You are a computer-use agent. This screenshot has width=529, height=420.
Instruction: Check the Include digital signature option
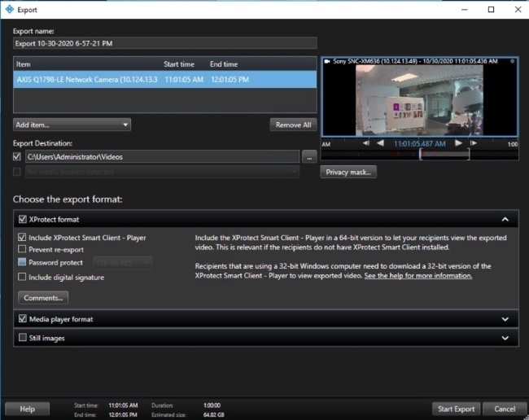pyautogui.click(x=22, y=278)
